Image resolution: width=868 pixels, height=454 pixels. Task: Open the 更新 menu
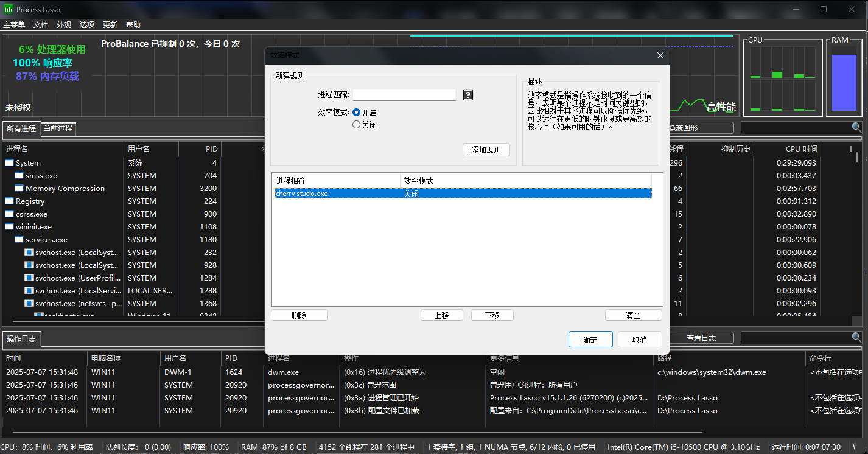pyautogui.click(x=110, y=25)
